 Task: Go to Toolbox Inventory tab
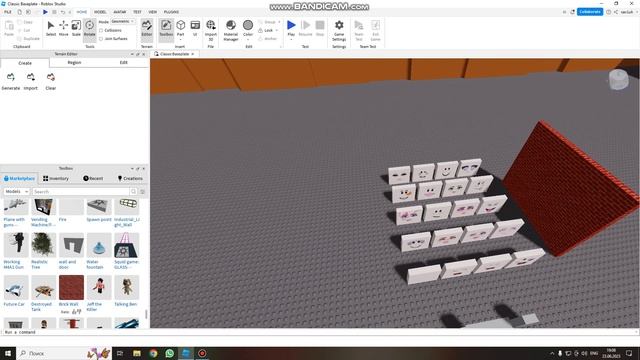(x=56, y=178)
